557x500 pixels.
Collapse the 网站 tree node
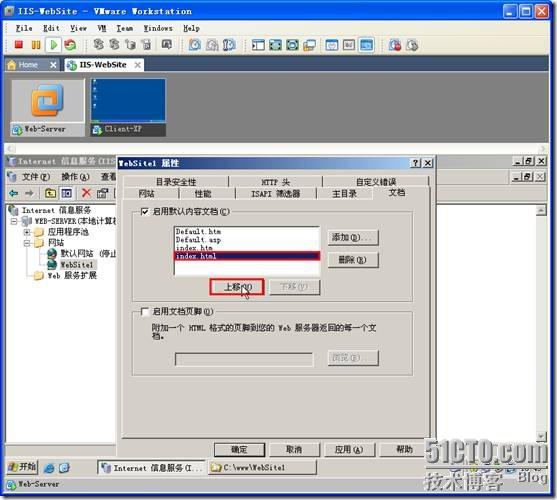[x=27, y=243]
